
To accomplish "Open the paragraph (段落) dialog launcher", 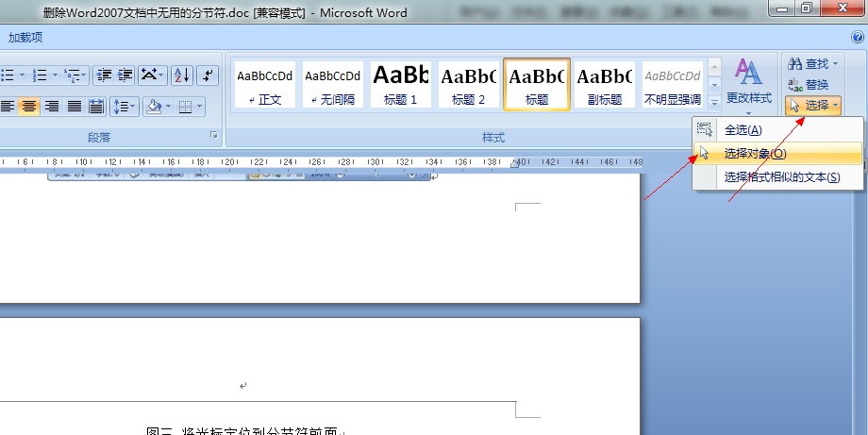I will pos(214,136).
